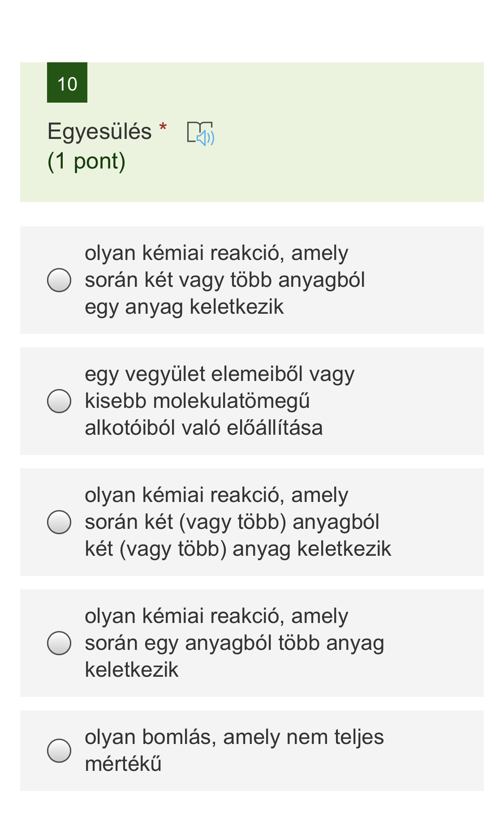Image resolution: width=504 pixels, height=813 pixels.
Task: Select radio for 'egy anyagból több anyag keletkezik'
Action: [x=59, y=643]
